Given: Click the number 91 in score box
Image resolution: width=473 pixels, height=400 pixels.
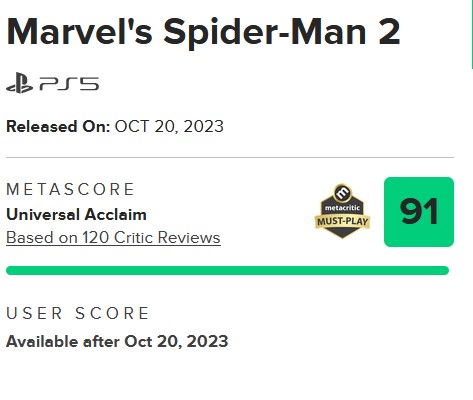Looking at the screenshot, I should point(419,212).
